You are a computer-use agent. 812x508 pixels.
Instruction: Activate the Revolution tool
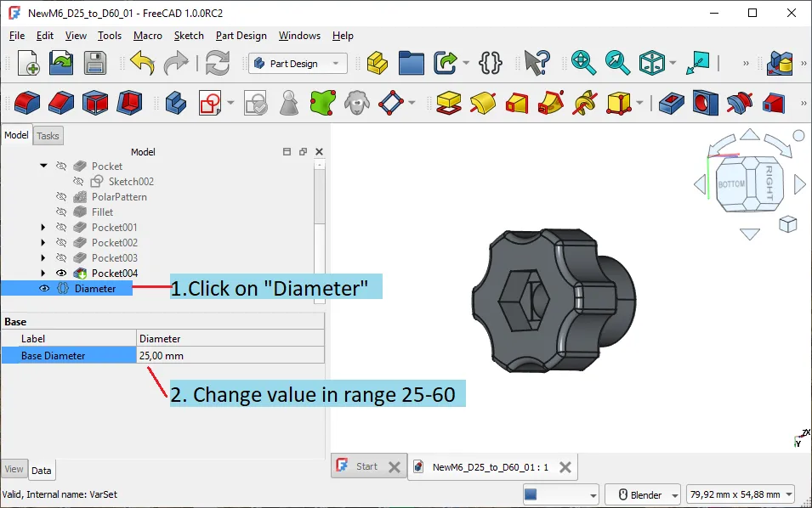pos(485,102)
